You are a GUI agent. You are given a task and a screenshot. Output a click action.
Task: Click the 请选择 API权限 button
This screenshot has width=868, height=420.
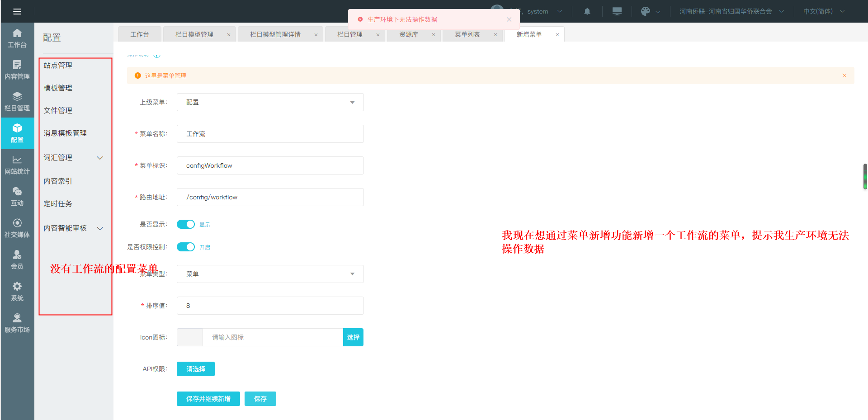195,369
